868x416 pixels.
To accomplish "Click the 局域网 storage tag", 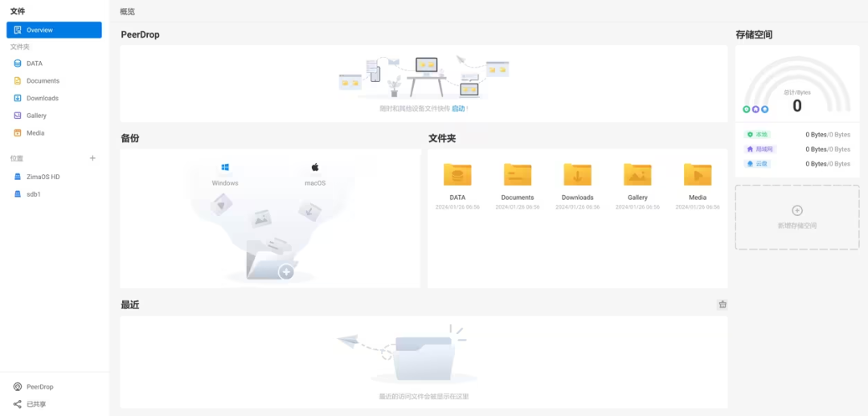I will pos(760,149).
